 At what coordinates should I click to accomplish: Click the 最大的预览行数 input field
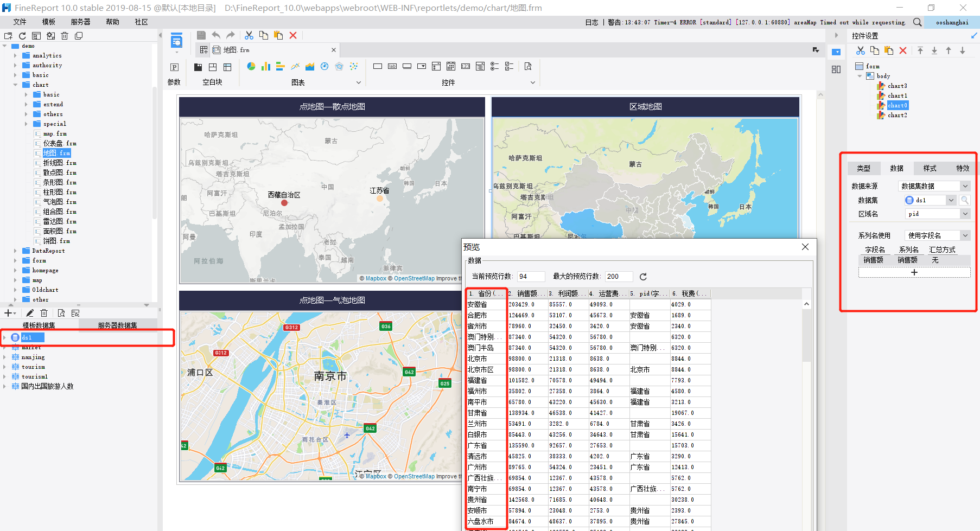click(x=619, y=277)
